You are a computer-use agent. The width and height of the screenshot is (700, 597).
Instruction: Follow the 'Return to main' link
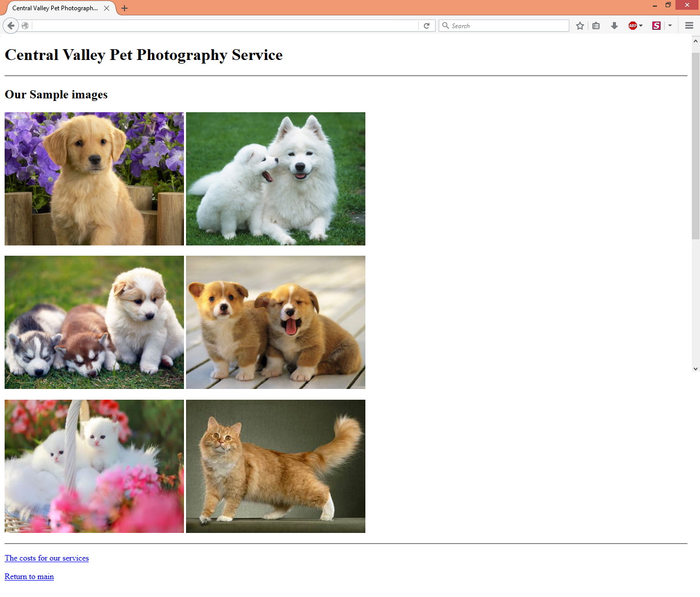pyautogui.click(x=29, y=577)
